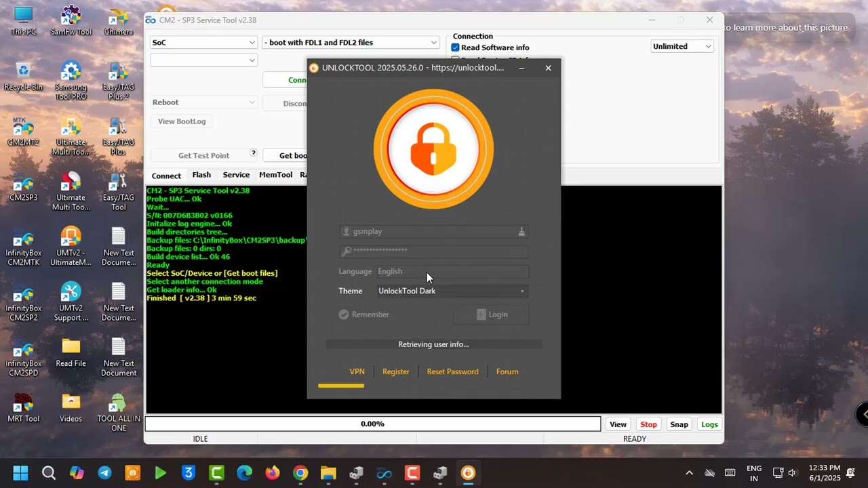
Task: Open Firefox from the taskbar
Action: pos(273,473)
